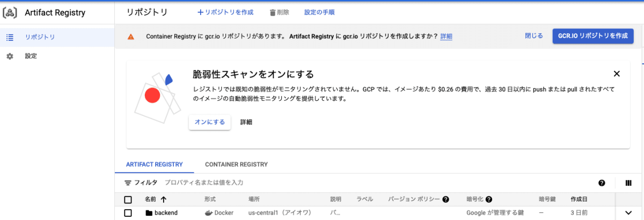Click the オンにする button
The width and height of the screenshot is (644, 220).
point(209,122)
